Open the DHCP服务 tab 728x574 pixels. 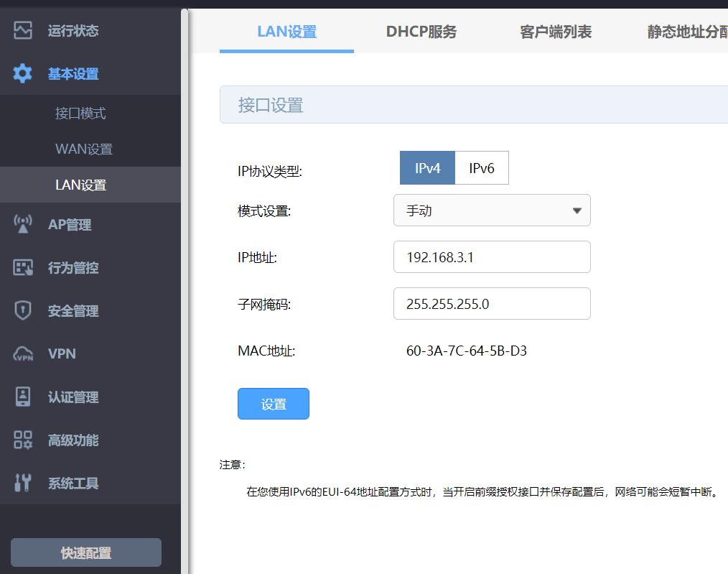click(421, 32)
